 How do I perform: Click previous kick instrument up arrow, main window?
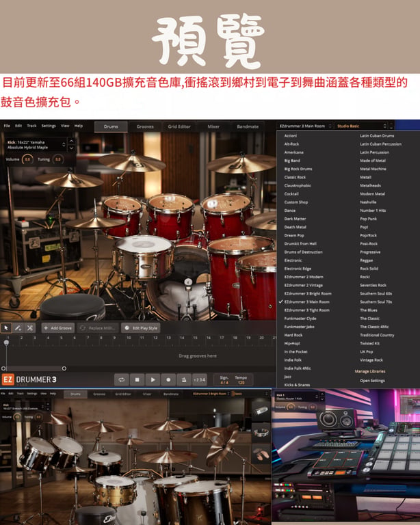click(x=71, y=142)
